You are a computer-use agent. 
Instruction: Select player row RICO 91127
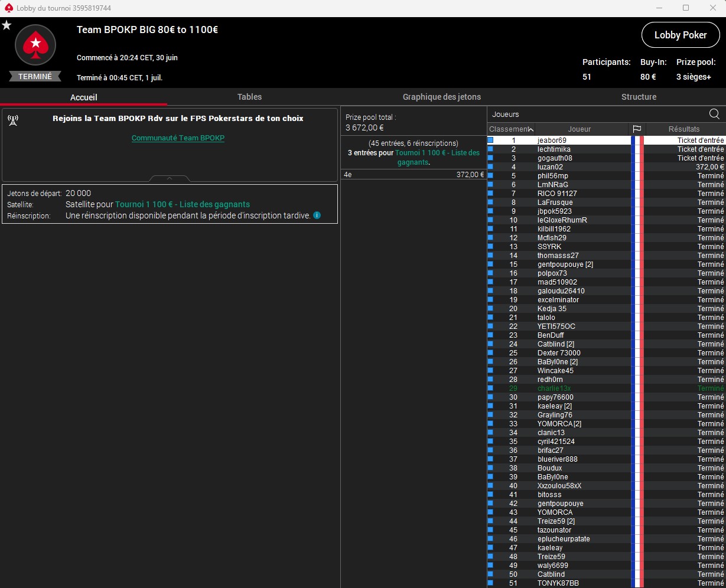click(606, 193)
